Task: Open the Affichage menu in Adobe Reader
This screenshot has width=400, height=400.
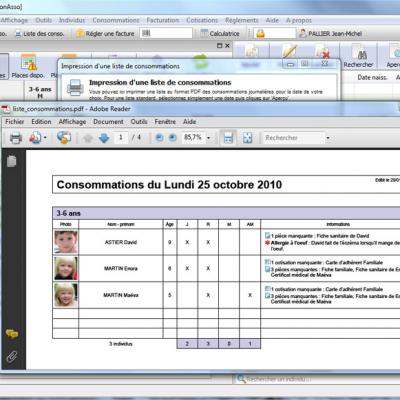Action: (72, 122)
